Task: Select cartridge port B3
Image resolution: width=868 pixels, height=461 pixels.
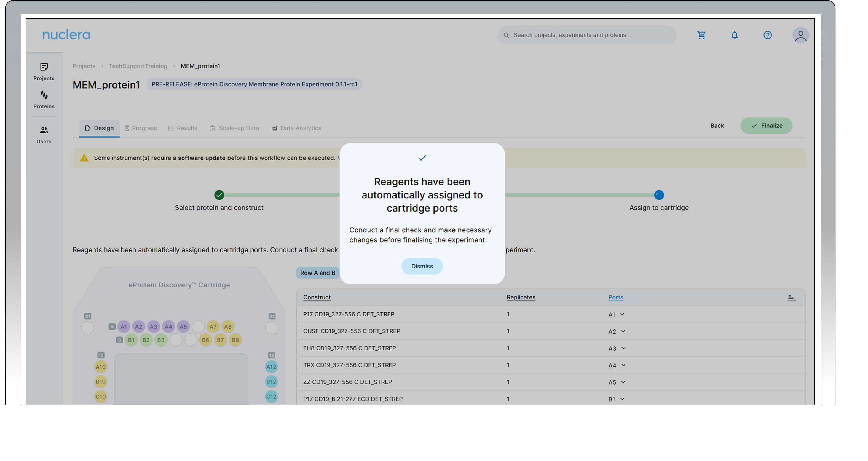Action: [161, 340]
